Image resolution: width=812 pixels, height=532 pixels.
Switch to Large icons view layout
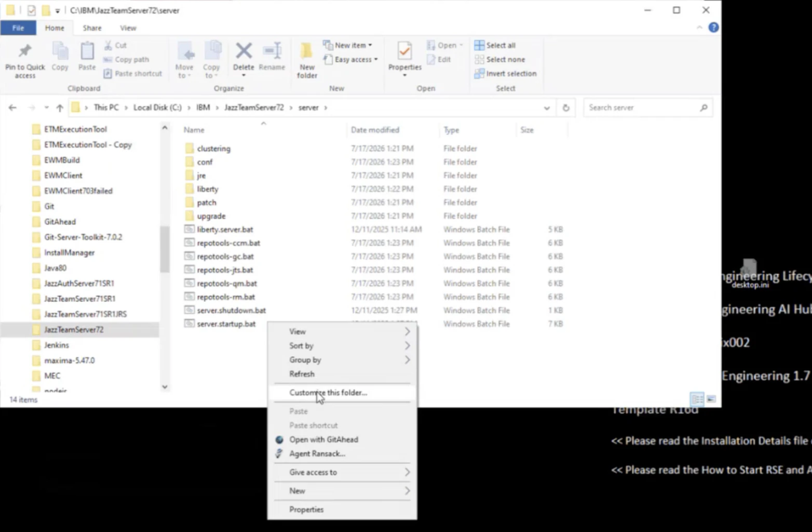(711, 399)
